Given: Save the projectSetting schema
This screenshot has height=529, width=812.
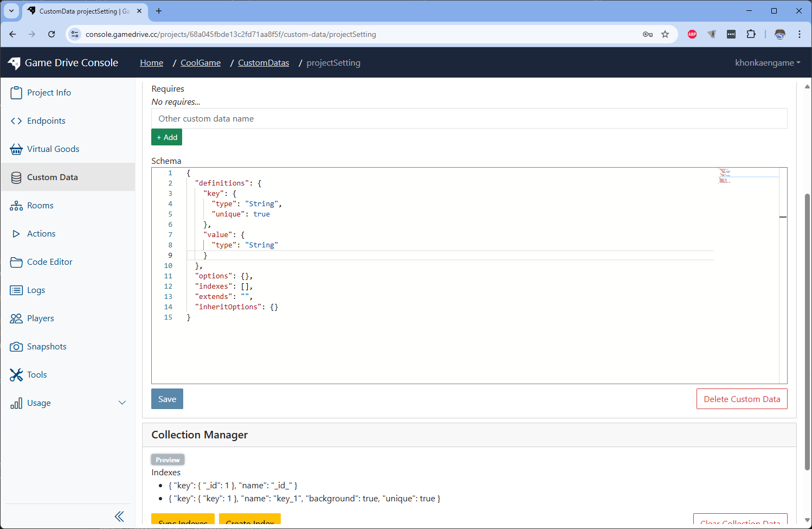Looking at the screenshot, I should [167, 398].
